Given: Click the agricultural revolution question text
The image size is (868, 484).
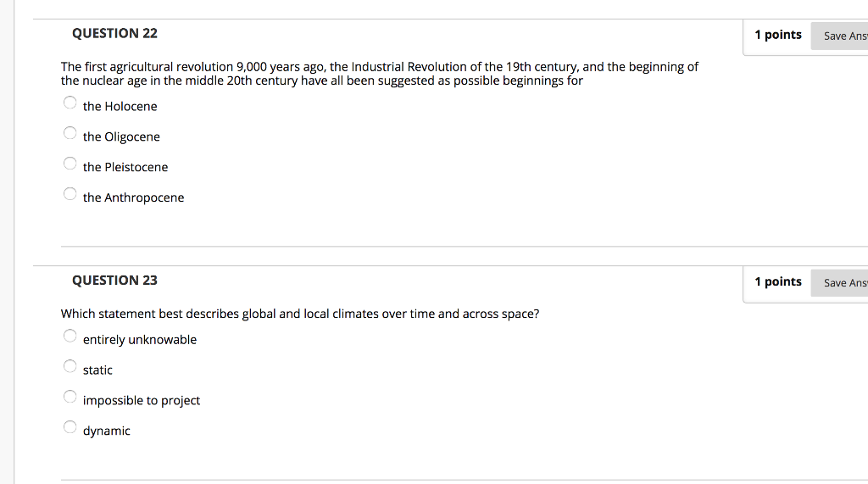Looking at the screenshot, I should tap(380, 74).
